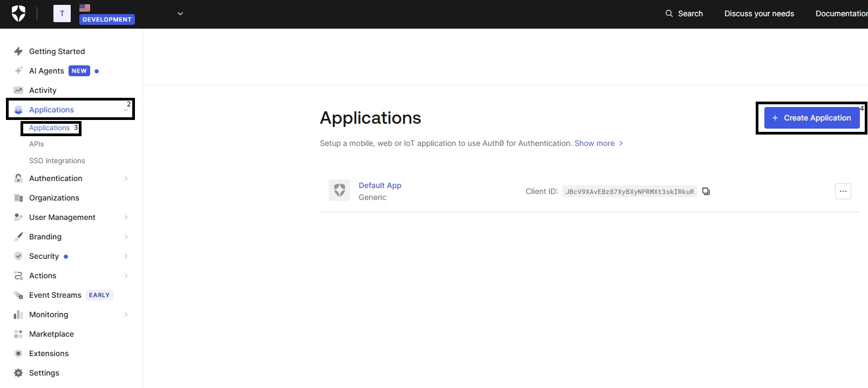Screen dimensions: 868x388
Task: Click the Marketplace grid icon
Action: pyautogui.click(x=18, y=334)
